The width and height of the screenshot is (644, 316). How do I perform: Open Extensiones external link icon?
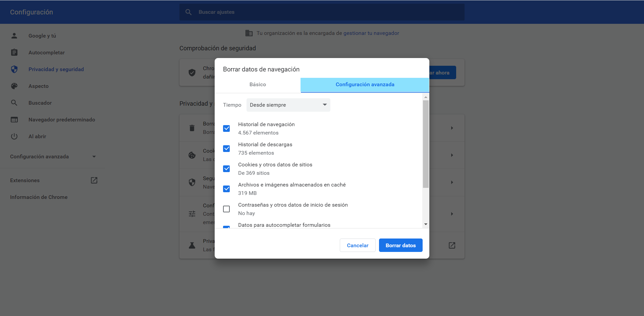pos(94,180)
